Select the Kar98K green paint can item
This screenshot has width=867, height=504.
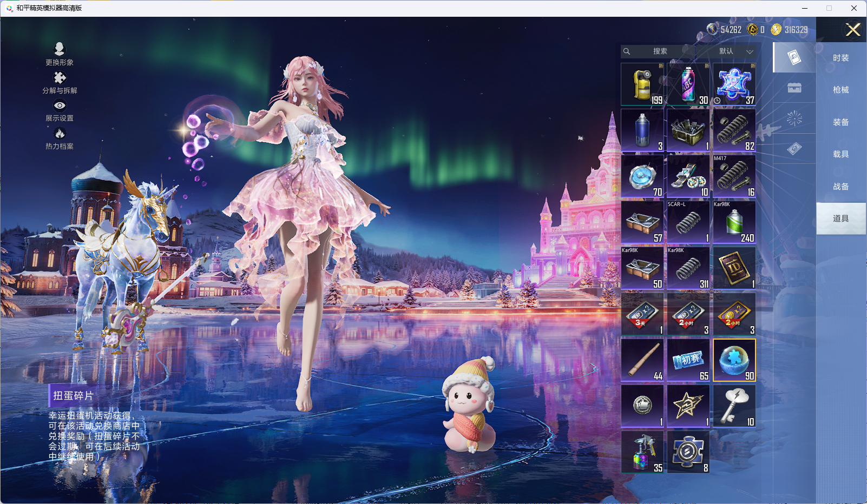734,222
